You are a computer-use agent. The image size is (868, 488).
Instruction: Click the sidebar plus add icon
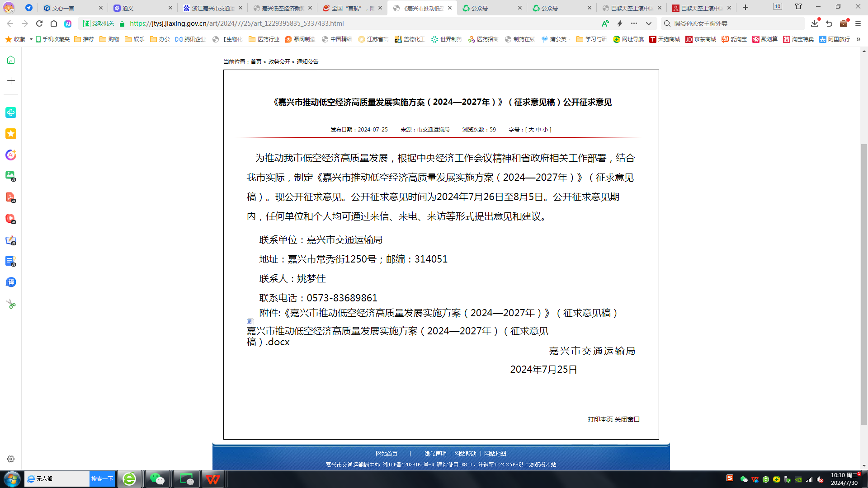pyautogui.click(x=11, y=81)
